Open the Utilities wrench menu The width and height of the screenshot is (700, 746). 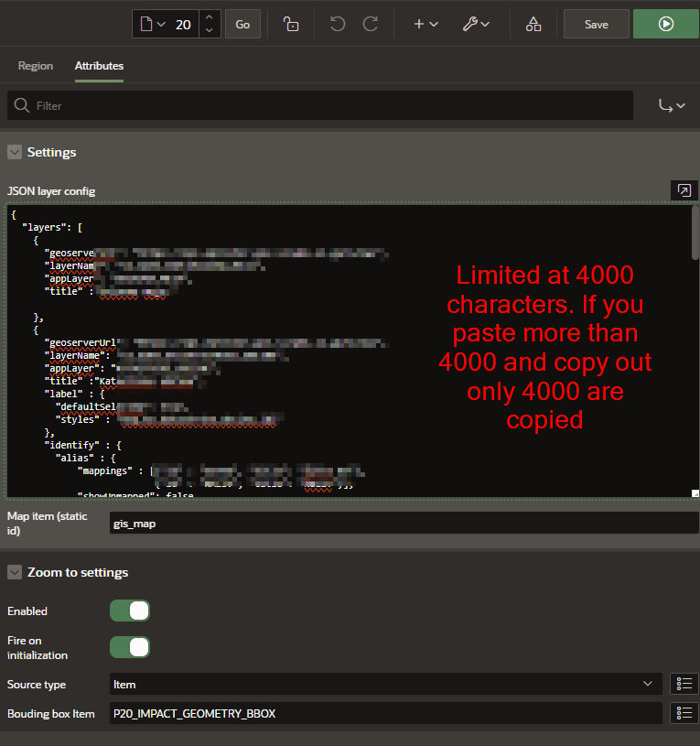click(x=476, y=25)
